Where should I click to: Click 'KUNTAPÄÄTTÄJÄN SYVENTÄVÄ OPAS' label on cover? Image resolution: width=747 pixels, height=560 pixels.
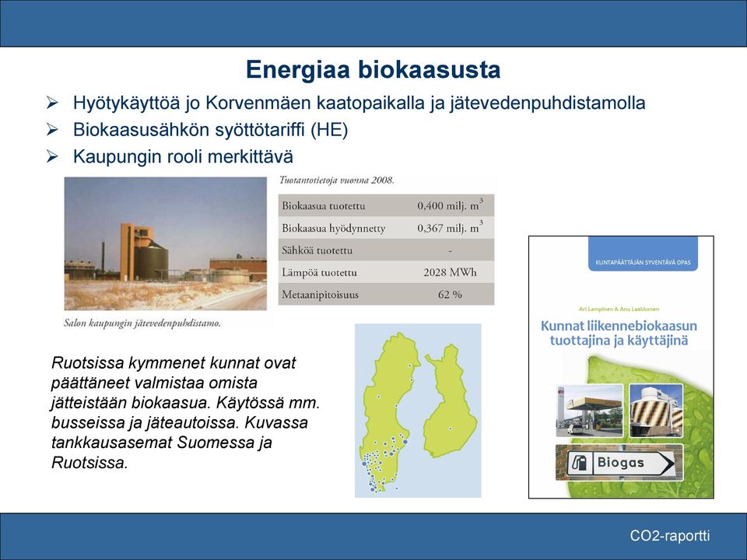(x=643, y=262)
